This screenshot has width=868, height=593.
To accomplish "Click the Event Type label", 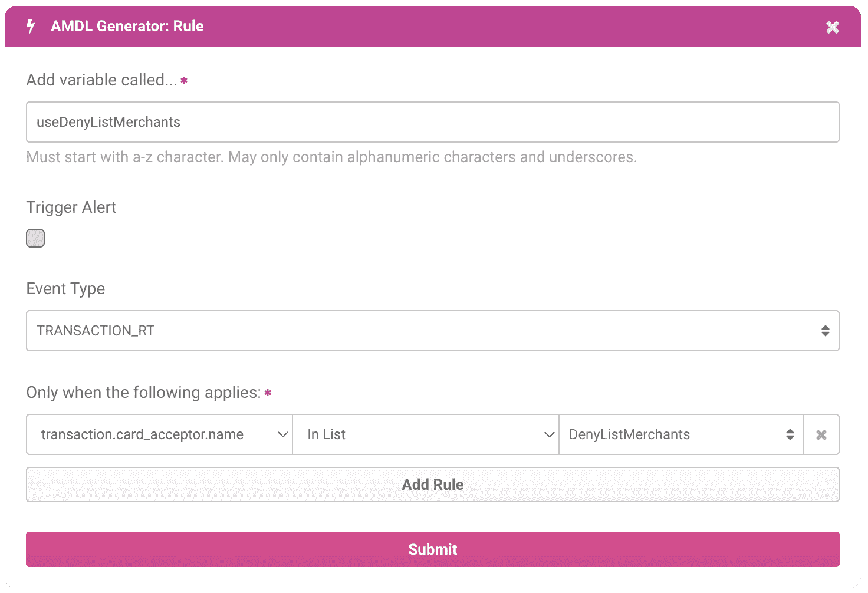I will click(x=65, y=289).
